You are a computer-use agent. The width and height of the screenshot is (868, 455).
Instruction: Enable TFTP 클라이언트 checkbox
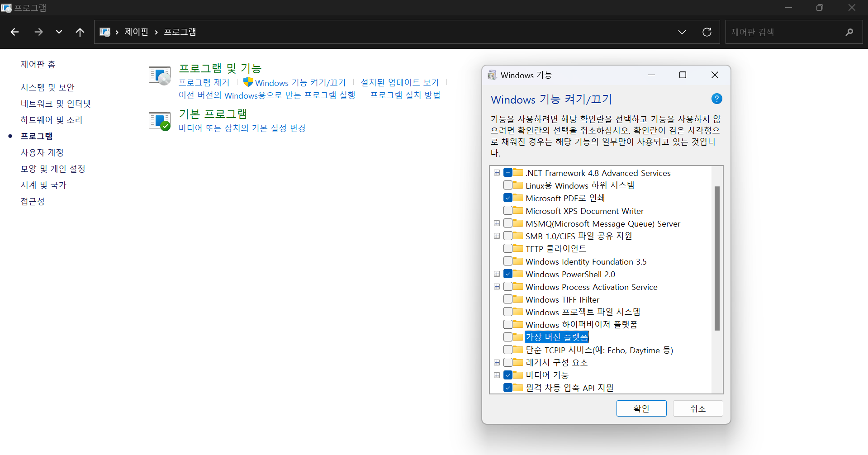[508, 248]
